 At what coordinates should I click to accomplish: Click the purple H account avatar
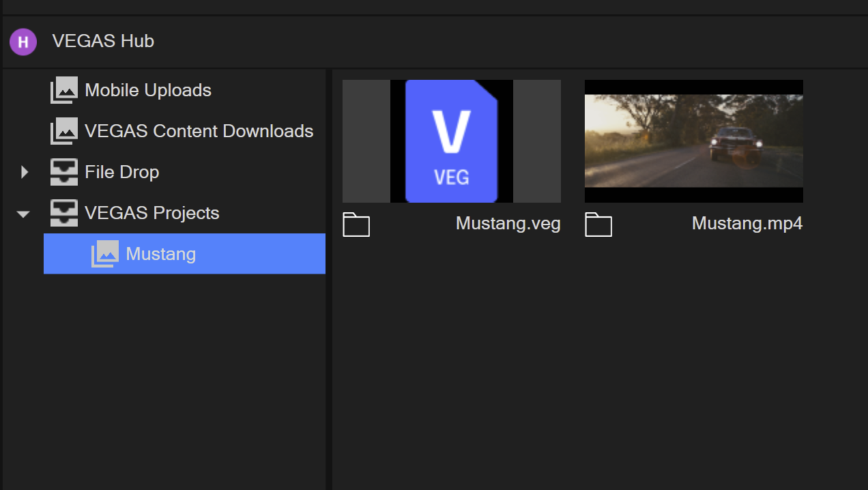click(23, 42)
